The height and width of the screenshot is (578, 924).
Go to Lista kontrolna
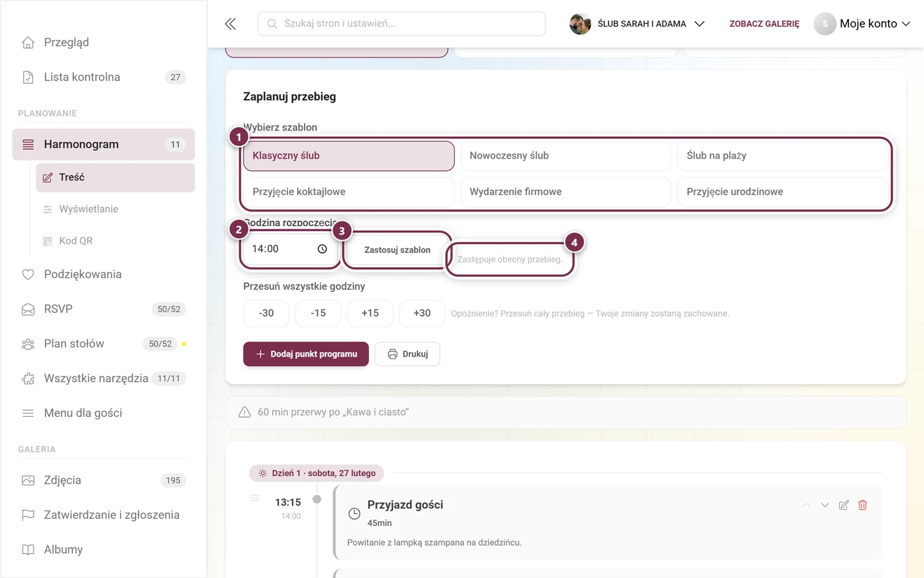103,77
